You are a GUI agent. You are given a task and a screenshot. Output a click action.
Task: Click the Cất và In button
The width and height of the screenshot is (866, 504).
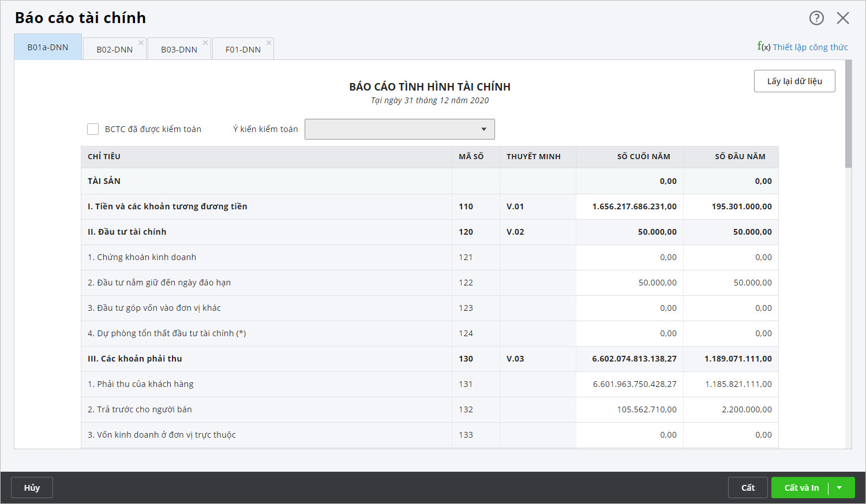(801, 488)
